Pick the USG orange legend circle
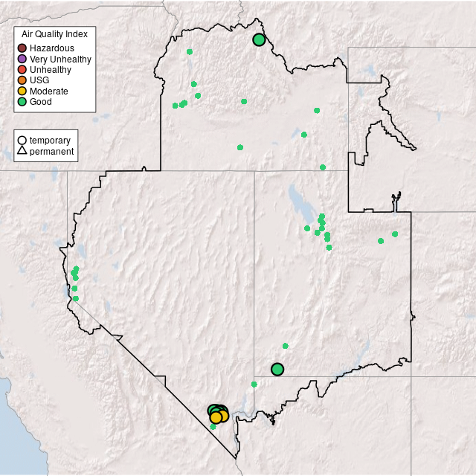 pos(22,80)
